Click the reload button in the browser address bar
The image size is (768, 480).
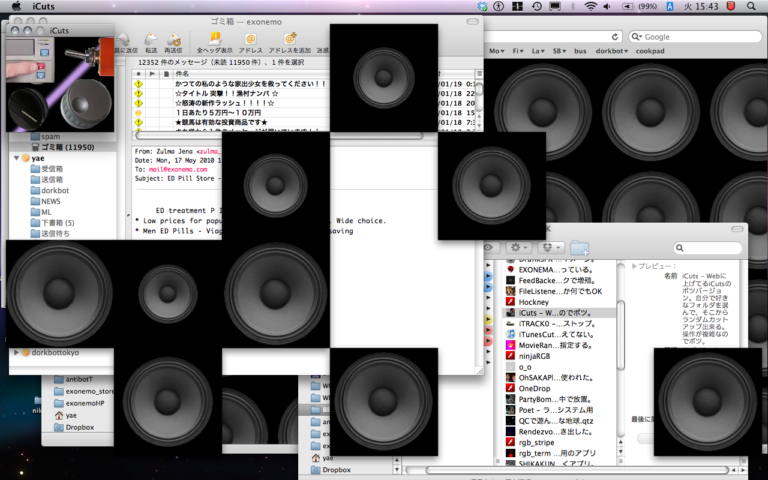coord(615,37)
